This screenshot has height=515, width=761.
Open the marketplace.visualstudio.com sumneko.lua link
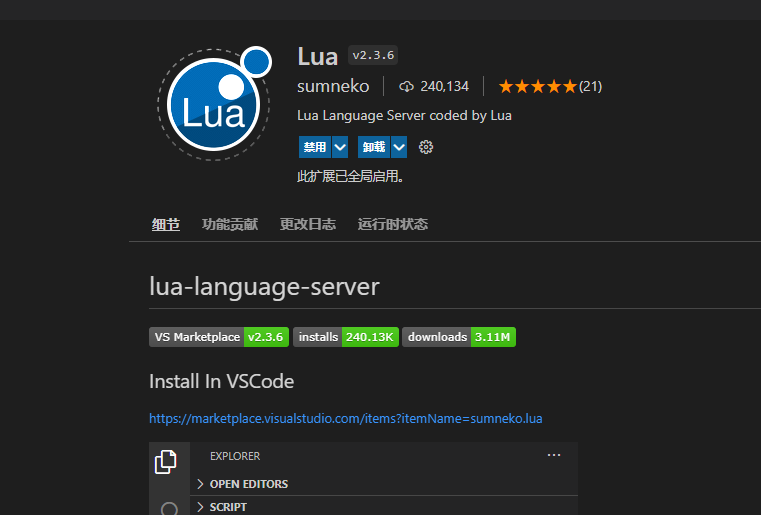(346, 418)
